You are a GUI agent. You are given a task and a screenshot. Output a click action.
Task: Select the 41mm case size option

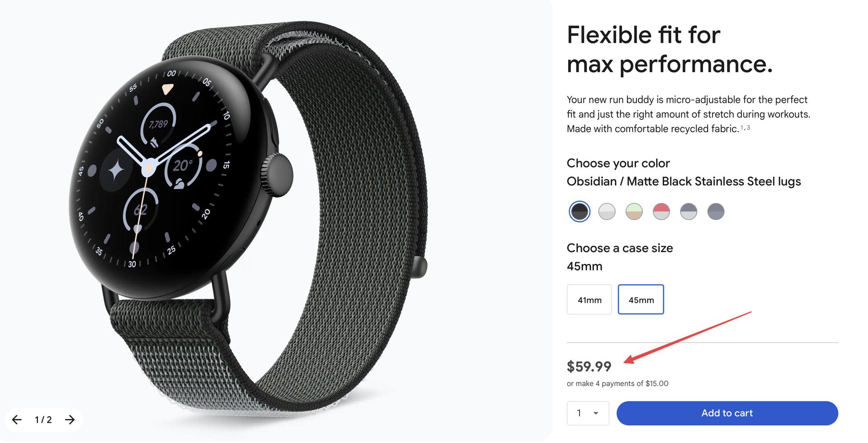tap(589, 300)
